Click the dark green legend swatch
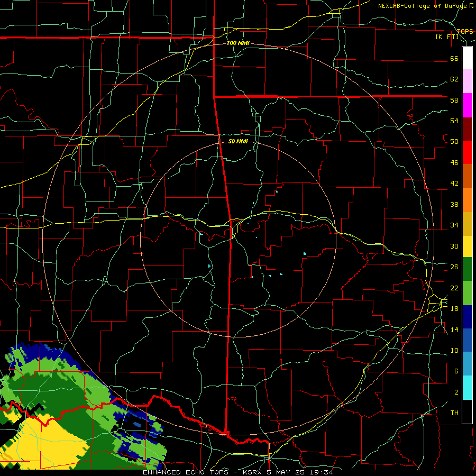Image resolution: width=476 pixels, height=476 pixels. click(x=467, y=269)
